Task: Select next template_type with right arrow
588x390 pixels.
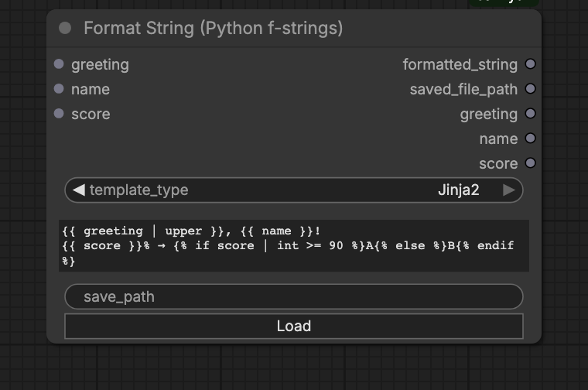Action: click(x=509, y=190)
